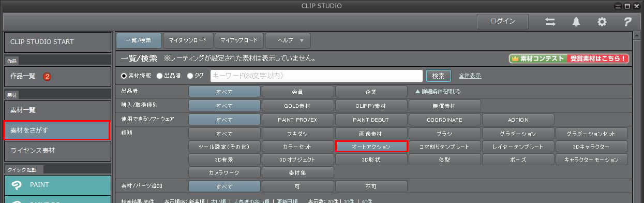
Task: Launch PAINT from quick launch
Action: tap(57, 184)
